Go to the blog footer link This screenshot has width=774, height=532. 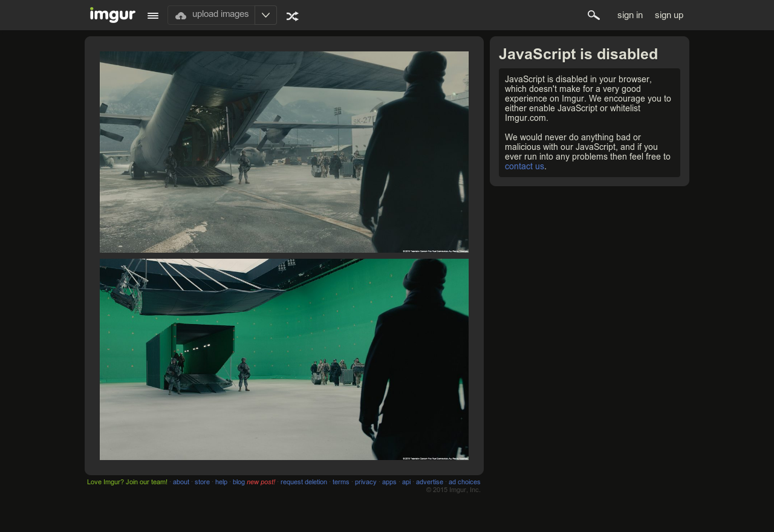point(239,482)
